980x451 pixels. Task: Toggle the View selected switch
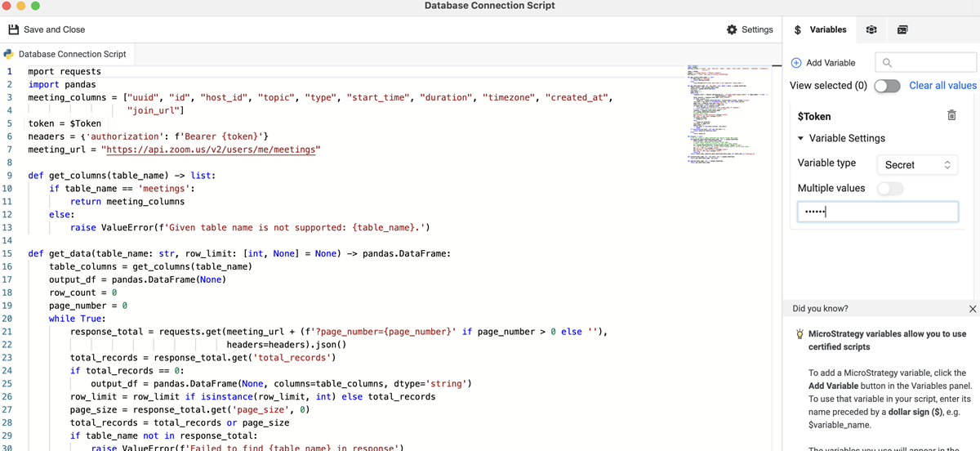887,86
